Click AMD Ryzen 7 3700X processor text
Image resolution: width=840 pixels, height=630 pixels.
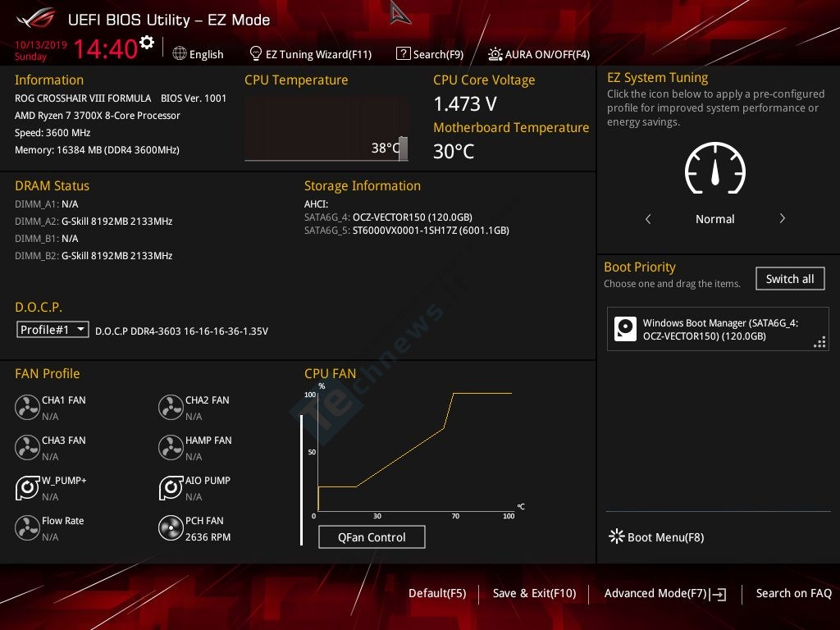98,115
